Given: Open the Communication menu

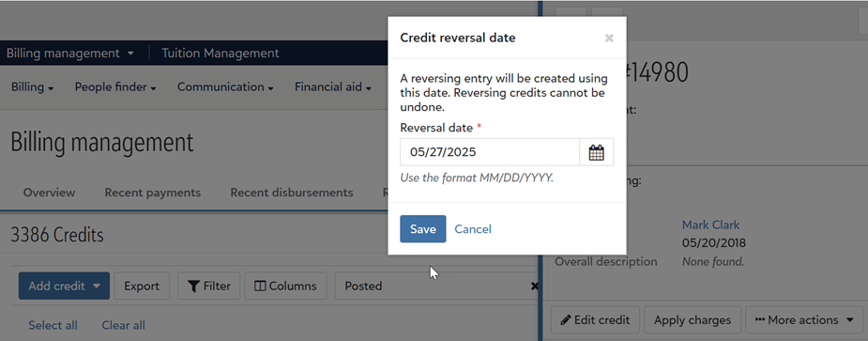Looking at the screenshot, I should 225,87.
